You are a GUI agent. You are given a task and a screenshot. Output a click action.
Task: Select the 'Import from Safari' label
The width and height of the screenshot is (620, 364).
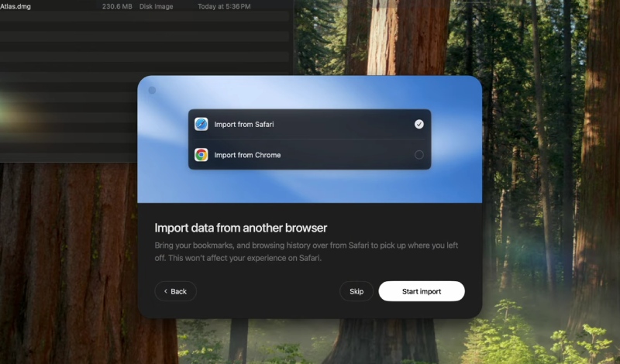[x=243, y=124]
